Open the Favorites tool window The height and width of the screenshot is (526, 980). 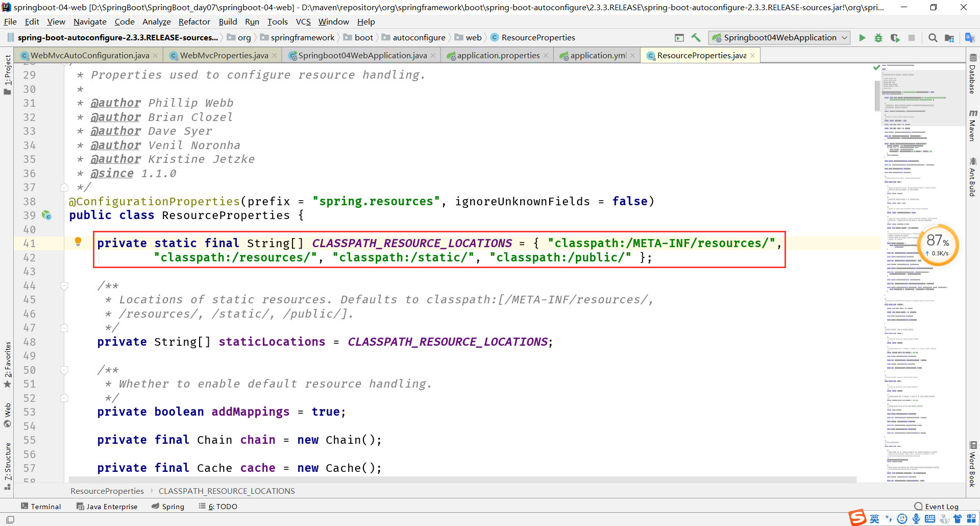point(7,365)
